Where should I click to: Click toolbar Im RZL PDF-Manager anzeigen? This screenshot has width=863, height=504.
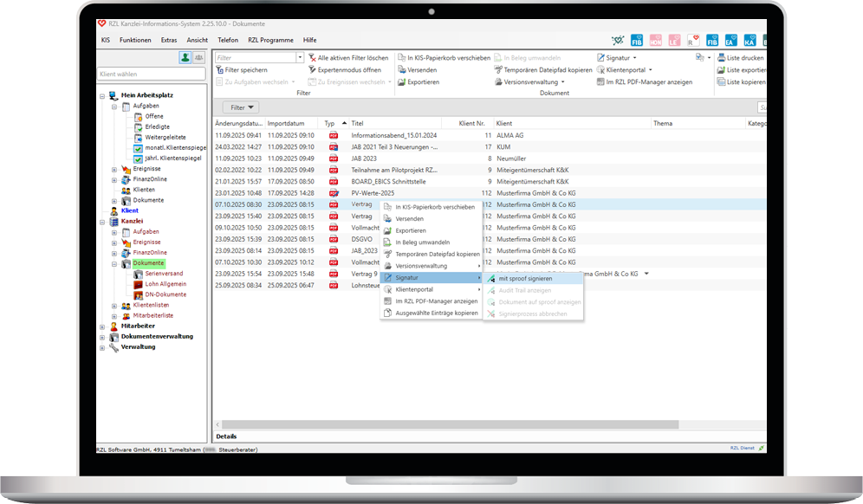(645, 82)
